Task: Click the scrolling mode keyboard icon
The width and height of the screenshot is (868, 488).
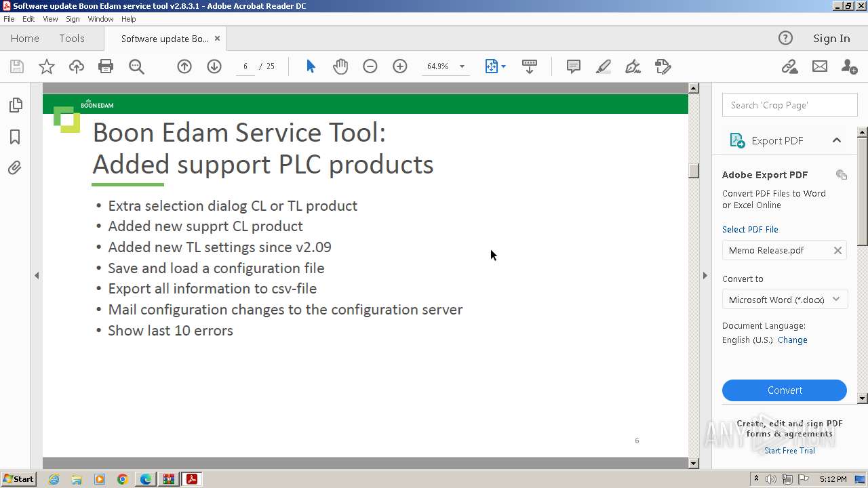Action: pos(530,66)
